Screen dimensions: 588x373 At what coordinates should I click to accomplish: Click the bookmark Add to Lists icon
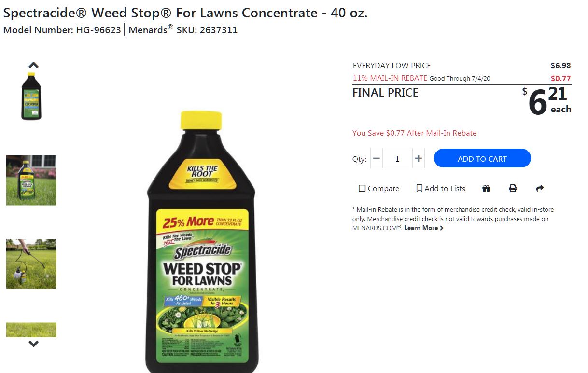pos(419,188)
